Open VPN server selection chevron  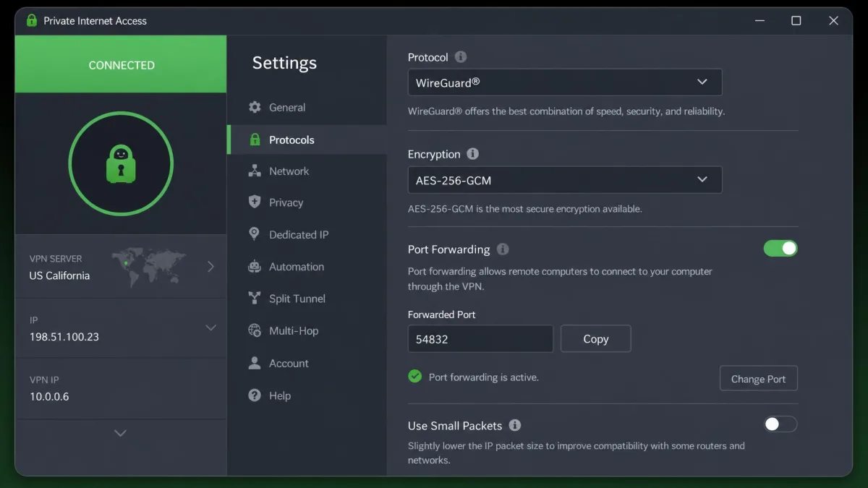click(210, 267)
